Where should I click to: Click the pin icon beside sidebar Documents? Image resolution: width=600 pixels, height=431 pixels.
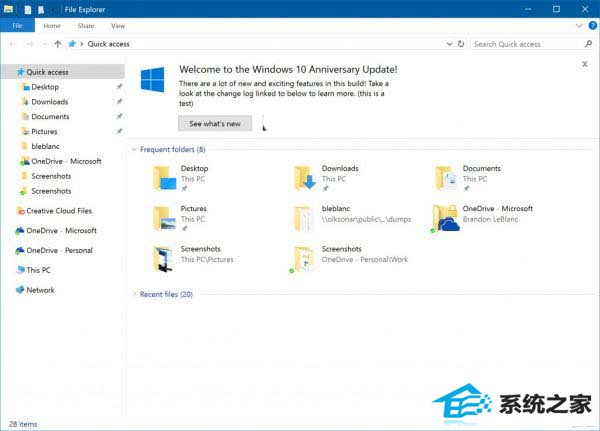pyautogui.click(x=119, y=116)
